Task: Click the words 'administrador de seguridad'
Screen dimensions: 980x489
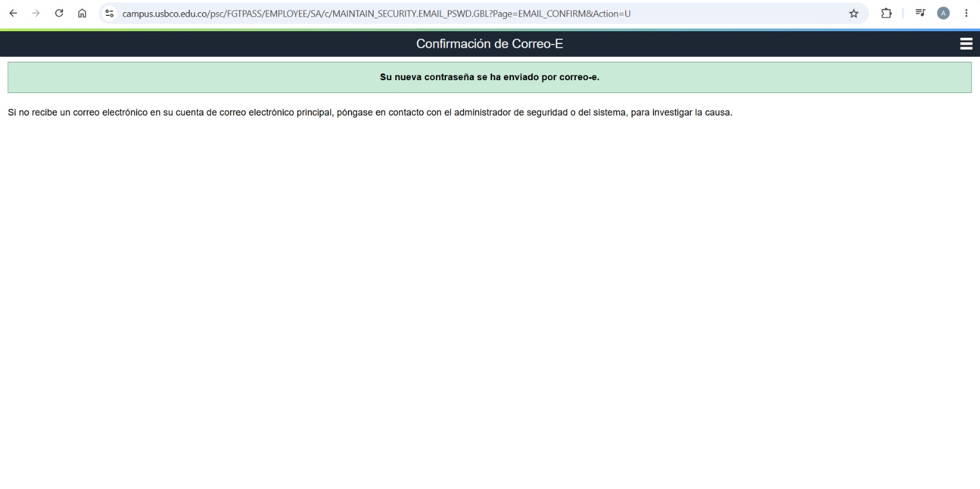Action: 510,113
